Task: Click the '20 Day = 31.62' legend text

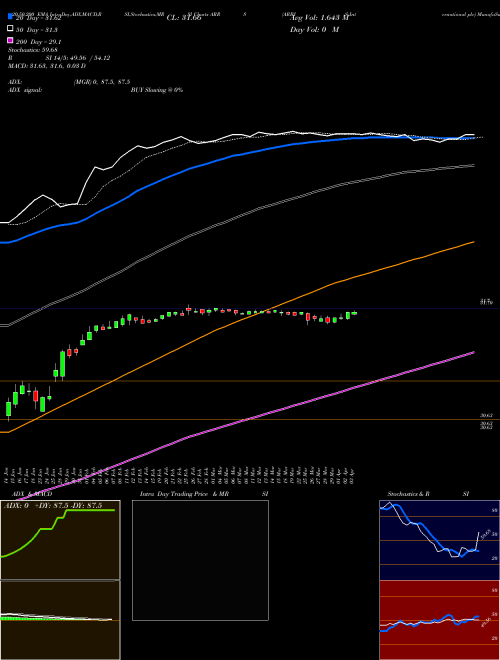Action: coord(37,18)
